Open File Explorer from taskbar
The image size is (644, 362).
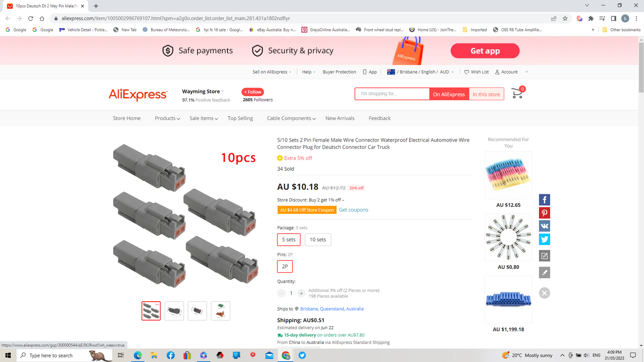(x=154, y=355)
